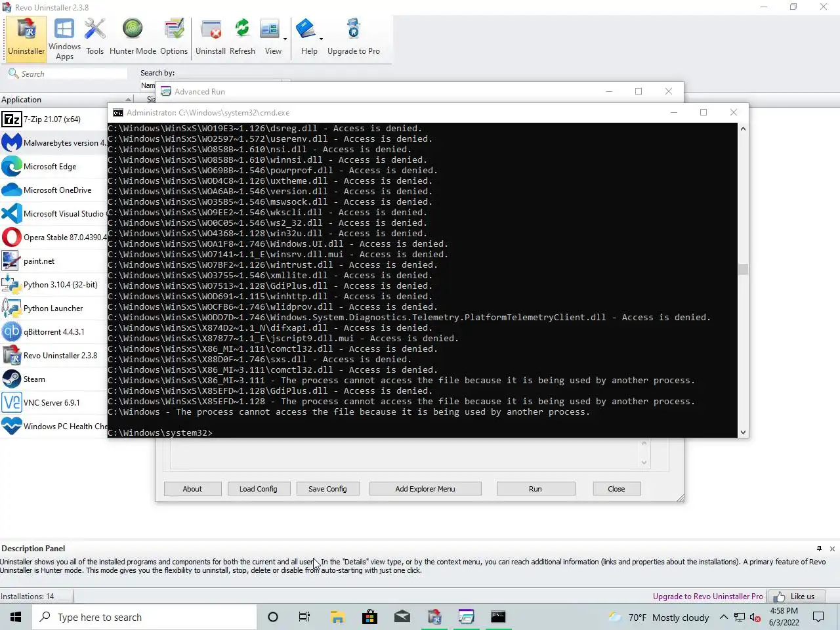The image size is (840, 630).
Task: Select Opera Stable entry
Action: pyautogui.click(x=54, y=238)
